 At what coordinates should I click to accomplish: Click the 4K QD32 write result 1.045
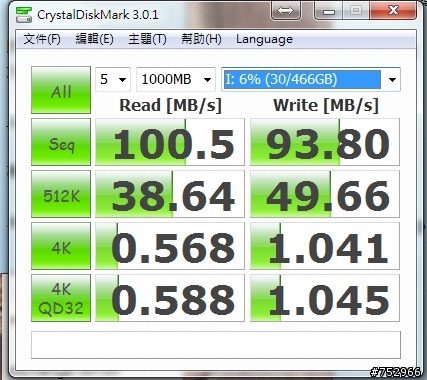point(325,298)
